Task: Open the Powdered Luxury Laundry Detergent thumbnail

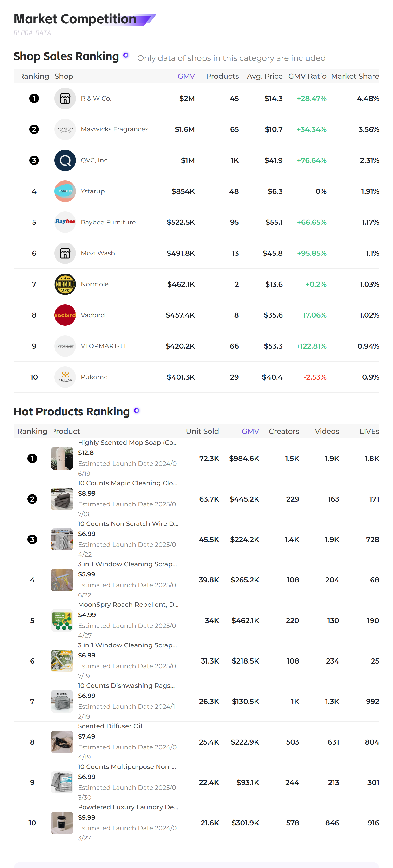Action: (62, 823)
